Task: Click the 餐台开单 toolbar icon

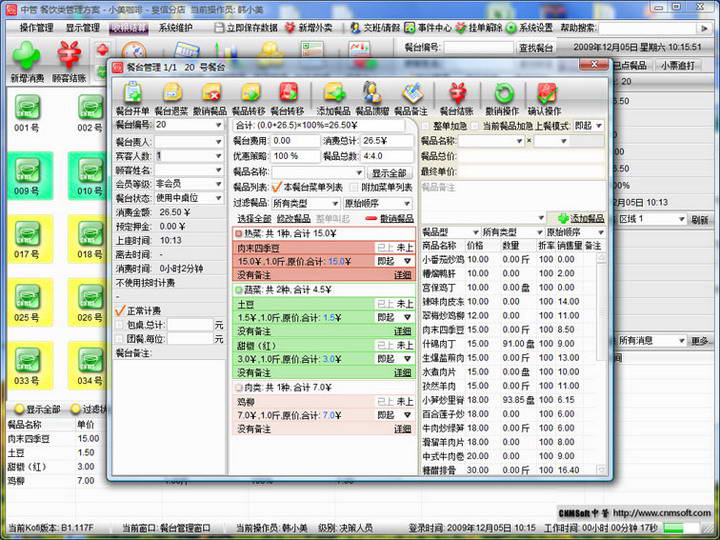Action: pos(131,95)
